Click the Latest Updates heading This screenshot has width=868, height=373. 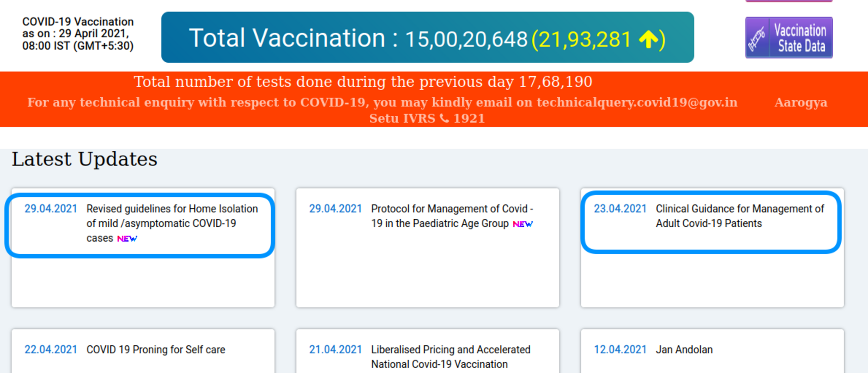84,159
